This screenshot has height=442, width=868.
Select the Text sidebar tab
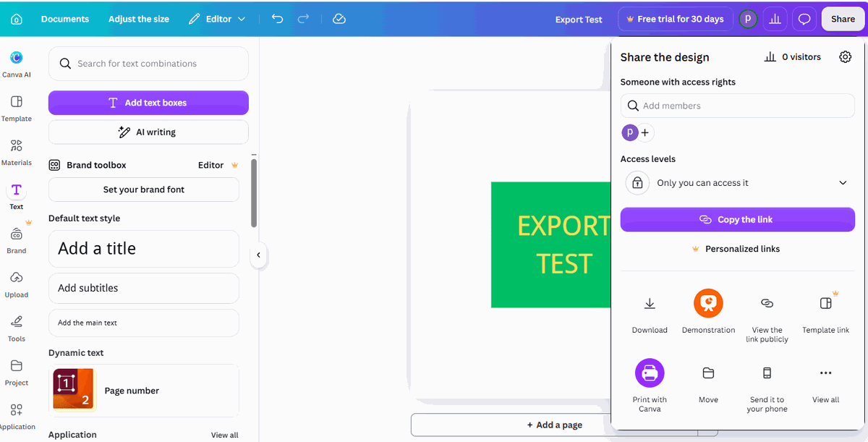click(x=17, y=196)
